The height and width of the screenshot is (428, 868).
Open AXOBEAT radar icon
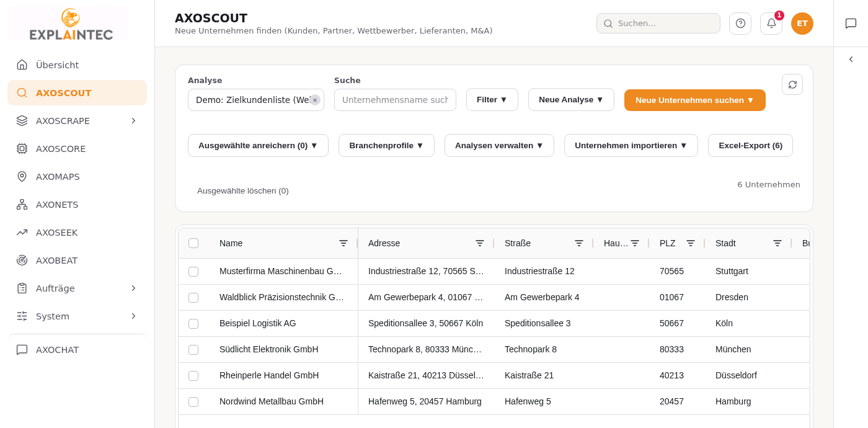(22, 261)
